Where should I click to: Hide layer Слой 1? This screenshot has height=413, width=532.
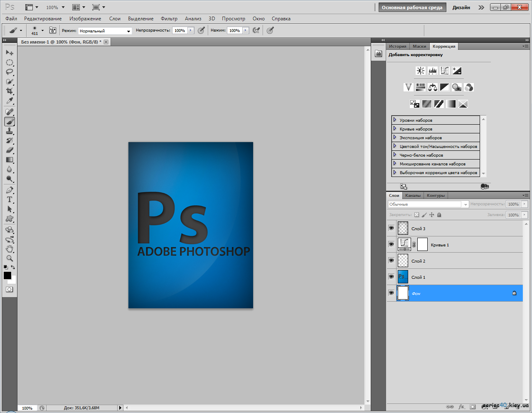391,277
